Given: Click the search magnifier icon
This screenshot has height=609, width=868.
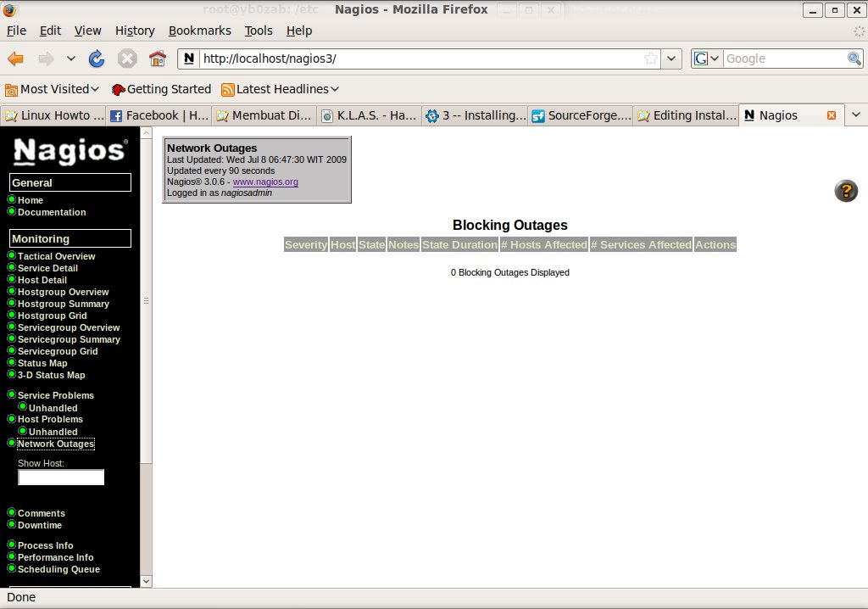Looking at the screenshot, I should 854,59.
